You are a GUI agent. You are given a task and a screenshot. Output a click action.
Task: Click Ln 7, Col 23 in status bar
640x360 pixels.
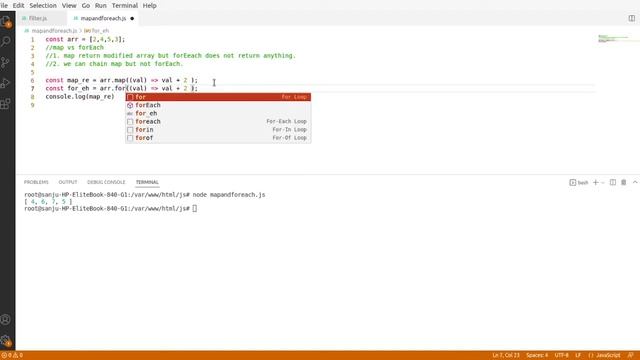506,356
